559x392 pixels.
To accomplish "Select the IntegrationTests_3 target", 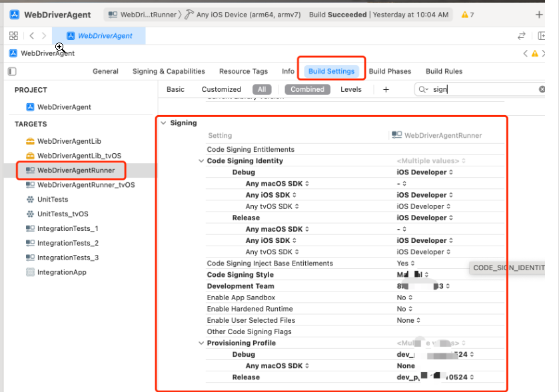I will click(x=63, y=258).
